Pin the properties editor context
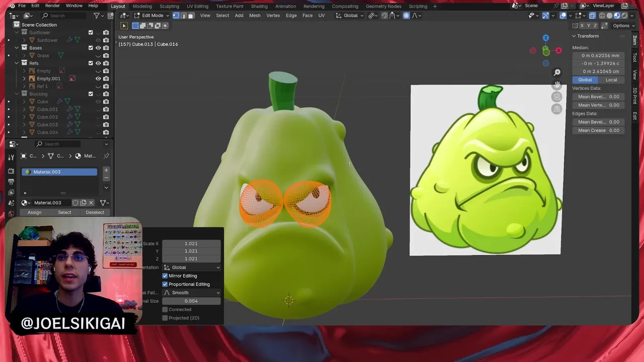Viewport: 644px width, 362px height. point(106,156)
